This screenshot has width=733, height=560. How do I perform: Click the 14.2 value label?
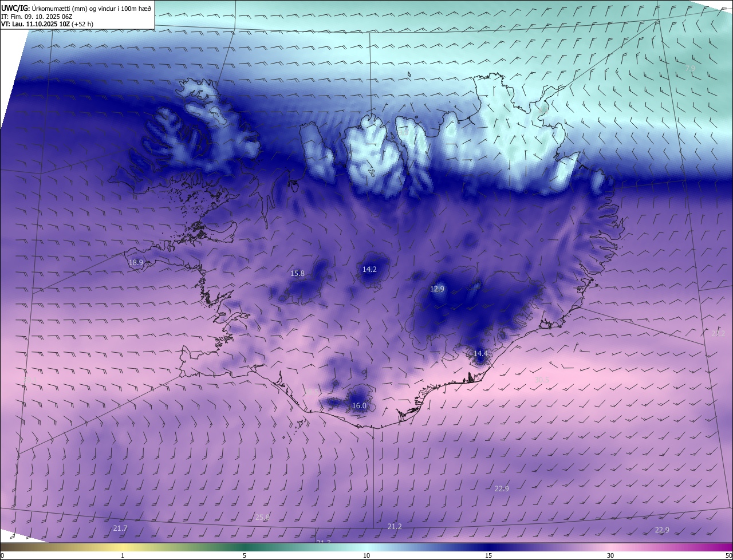pos(369,269)
